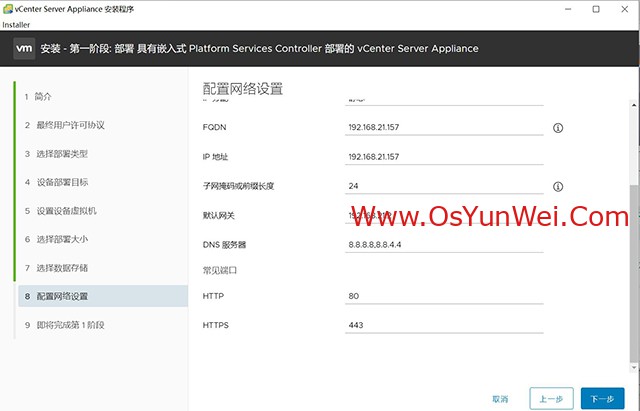Viewport: 640px width, 411px height.
Task: Click the 常见端口 section label
Action: click(220, 270)
